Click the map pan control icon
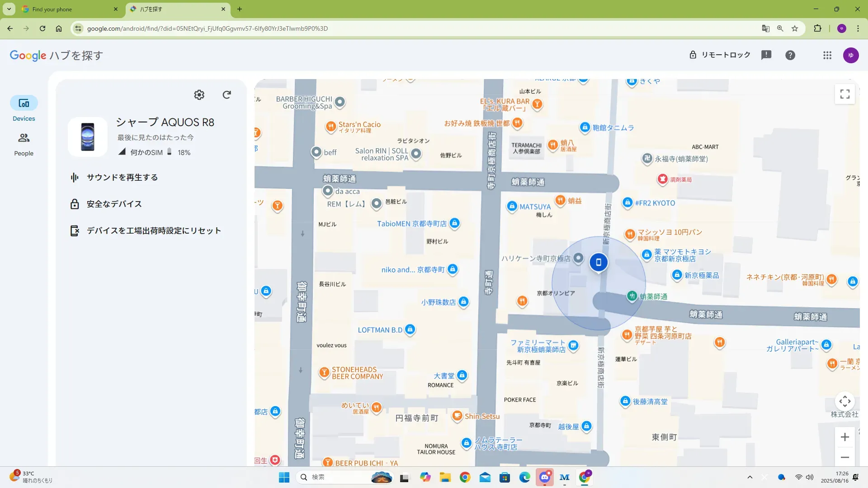This screenshot has width=868, height=488. pos(844,401)
